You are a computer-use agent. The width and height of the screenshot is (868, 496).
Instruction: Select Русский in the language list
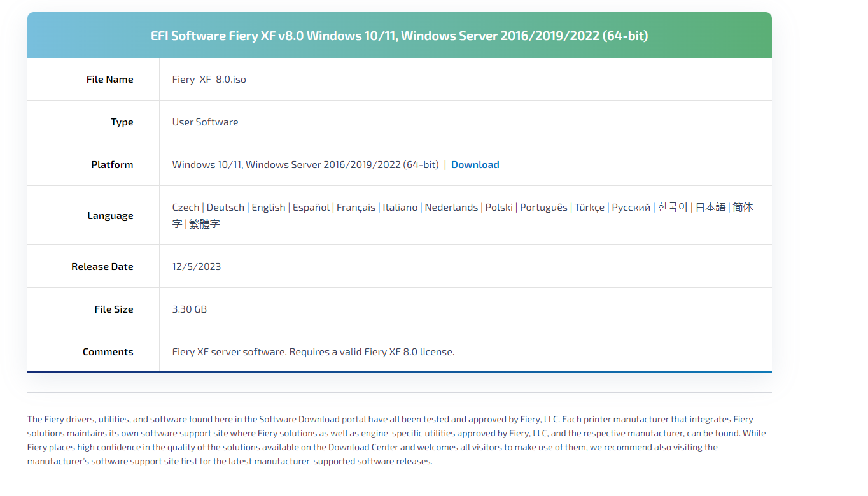[631, 208]
